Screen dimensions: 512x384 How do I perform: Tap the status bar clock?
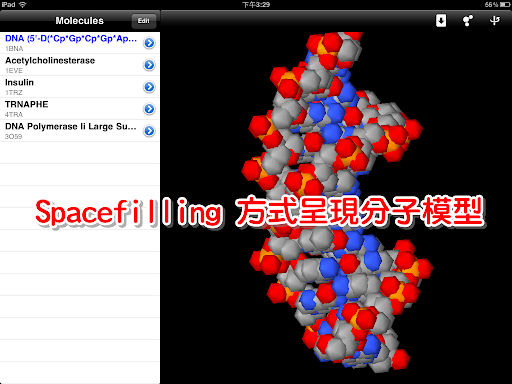[x=256, y=5]
